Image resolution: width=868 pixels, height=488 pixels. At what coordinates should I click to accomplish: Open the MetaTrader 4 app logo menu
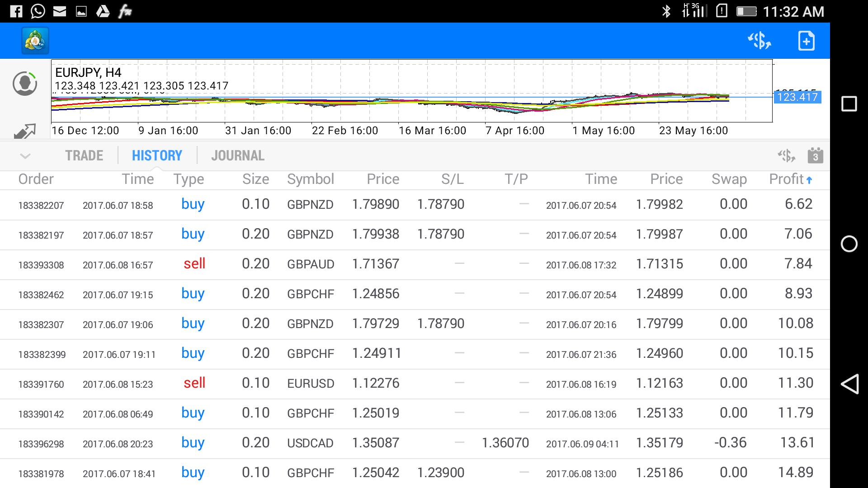coord(35,41)
